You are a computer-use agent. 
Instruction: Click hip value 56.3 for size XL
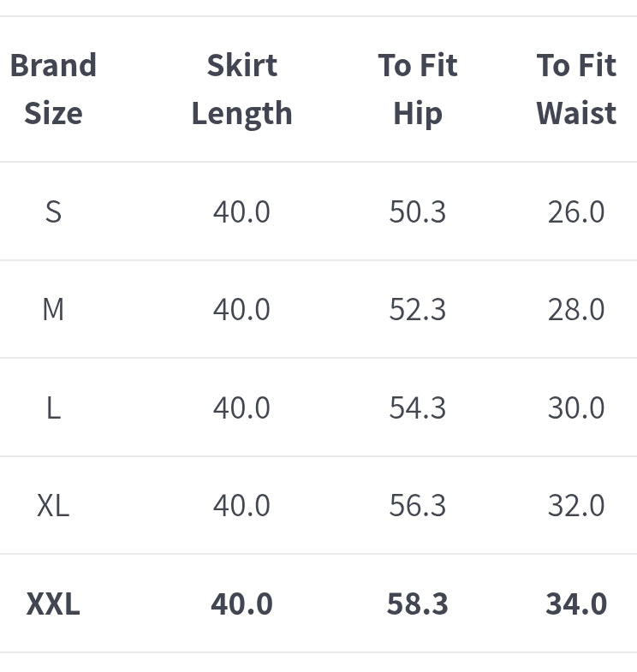tap(418, 505)
